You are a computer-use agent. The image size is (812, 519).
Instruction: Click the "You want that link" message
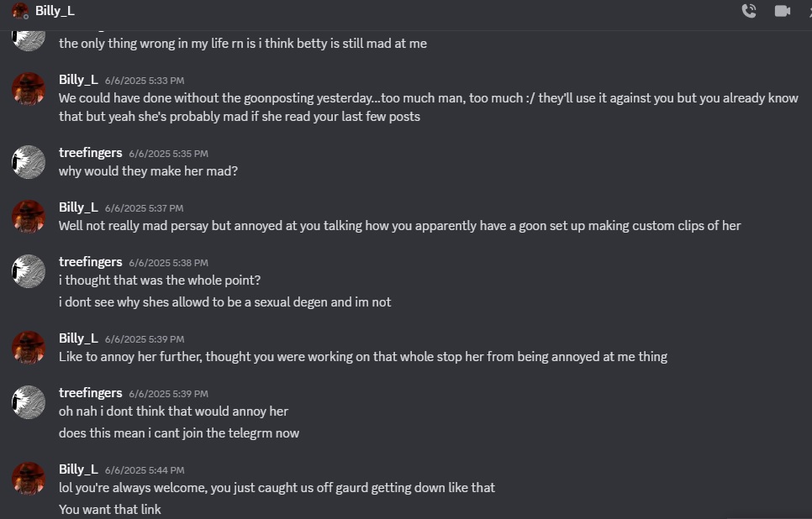(x=109, y=509)
